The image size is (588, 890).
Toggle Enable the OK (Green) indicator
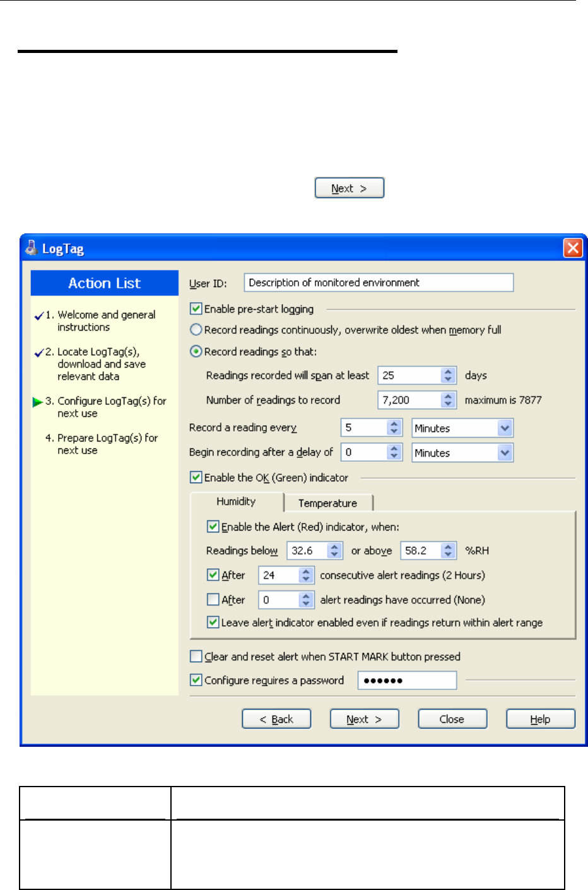(x=196, y=477)
